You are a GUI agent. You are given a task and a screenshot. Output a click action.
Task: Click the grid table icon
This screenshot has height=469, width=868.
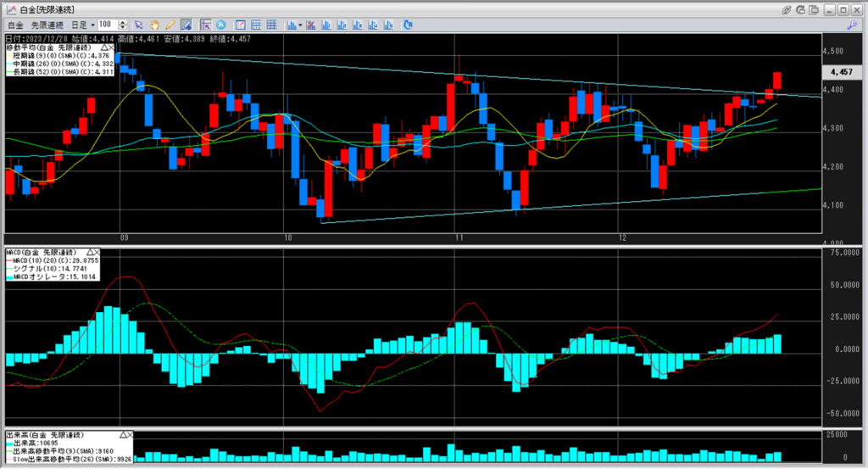tap(271, 25)
